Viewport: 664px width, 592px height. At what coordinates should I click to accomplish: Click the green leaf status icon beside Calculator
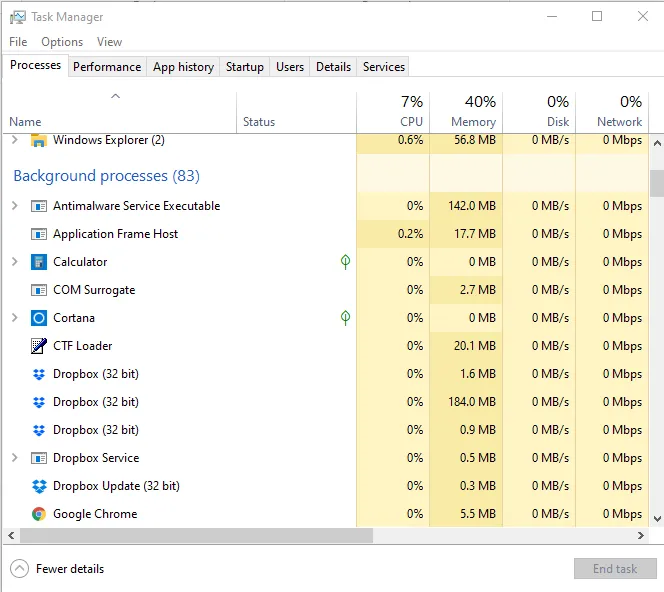tap(345, 262)
